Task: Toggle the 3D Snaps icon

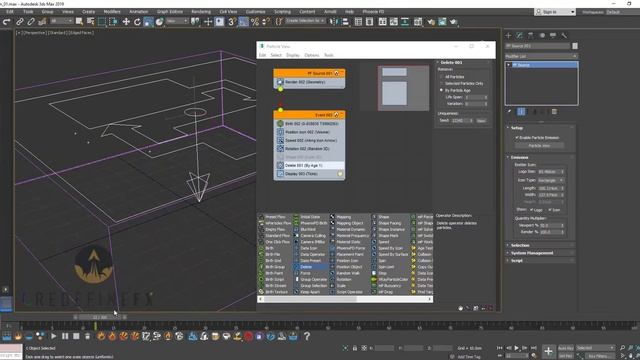Action: pos(232,22)
